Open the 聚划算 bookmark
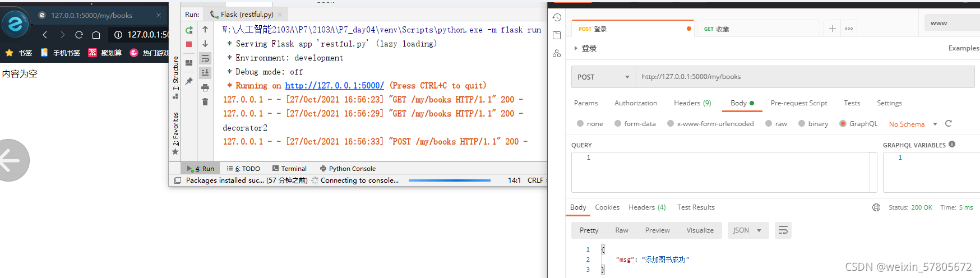Screen dimensions: 980x278 tap(105, 53)
